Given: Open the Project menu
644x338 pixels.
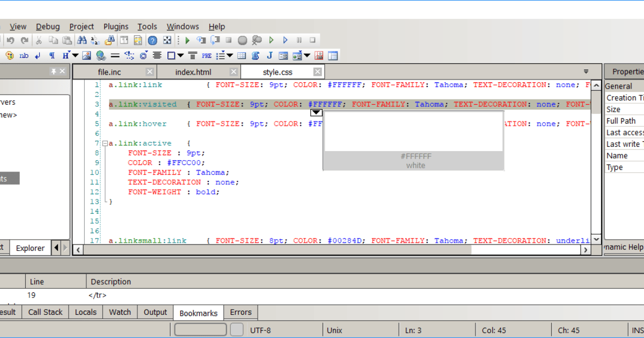Looking at the screenshot, I should pyautogui.click(x=82, y=26).
